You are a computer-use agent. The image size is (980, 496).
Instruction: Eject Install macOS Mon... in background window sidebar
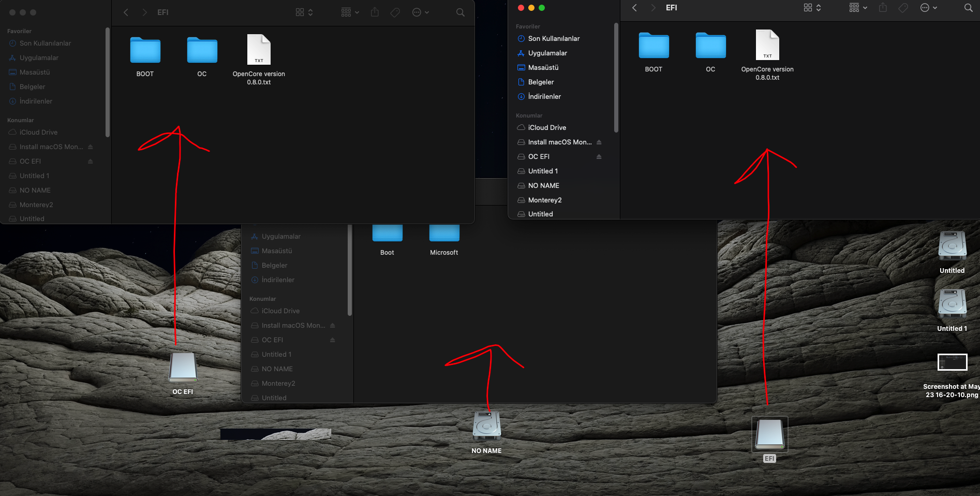tap(333, 325)
